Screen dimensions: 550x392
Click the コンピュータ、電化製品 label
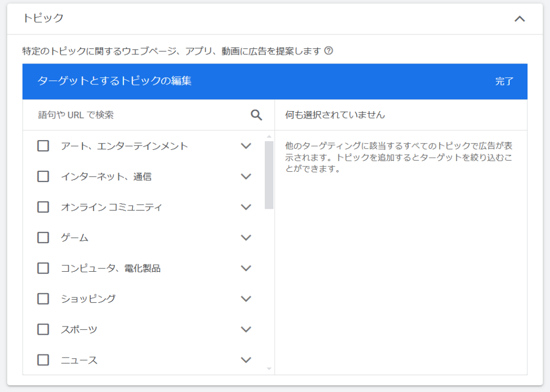click(x=111, y=268)
